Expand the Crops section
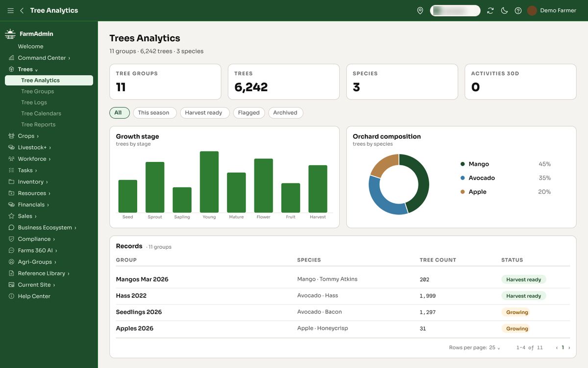The width and height of the screenshot is (588, 368). click(x=38, y=136)
